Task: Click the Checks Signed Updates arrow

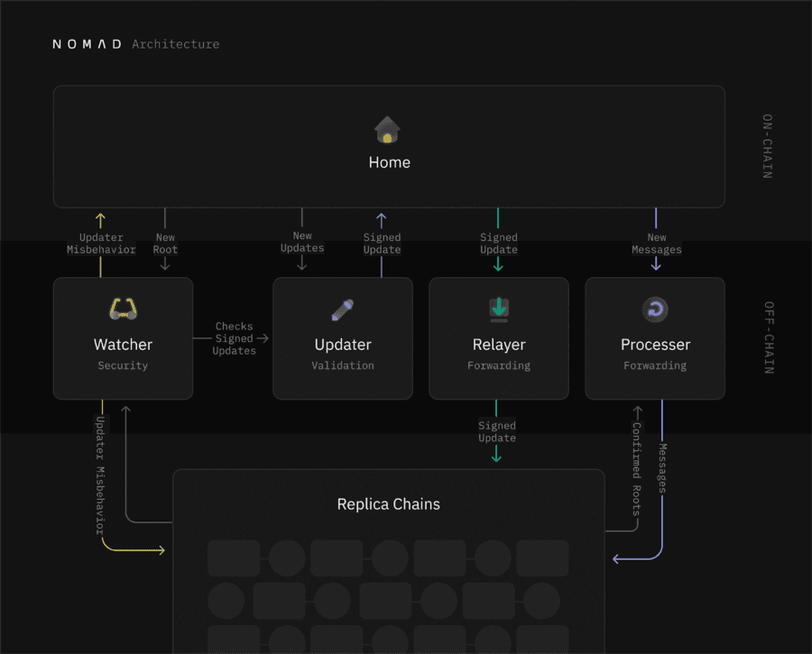Action: tap(235, 338)
